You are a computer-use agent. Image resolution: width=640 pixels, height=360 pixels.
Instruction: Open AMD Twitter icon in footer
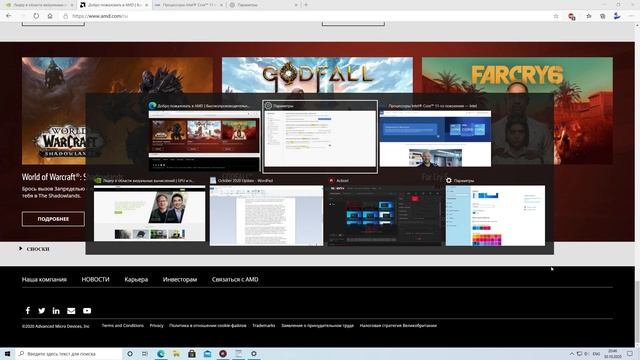click(42, 311)
